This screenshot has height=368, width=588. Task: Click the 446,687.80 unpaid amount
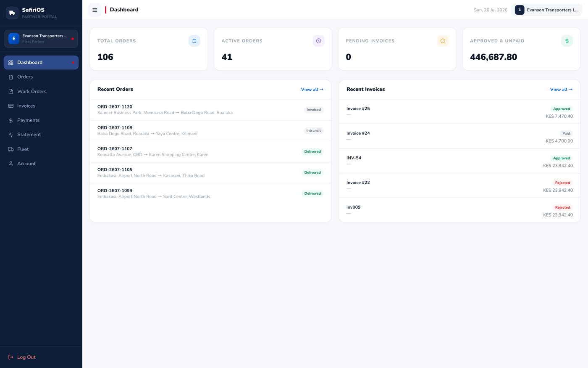click(x=493, y=57)
